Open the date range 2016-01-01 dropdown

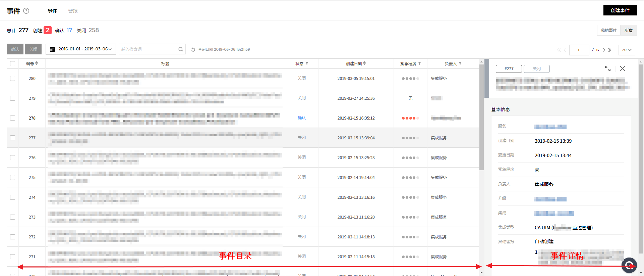pos(81,49)
